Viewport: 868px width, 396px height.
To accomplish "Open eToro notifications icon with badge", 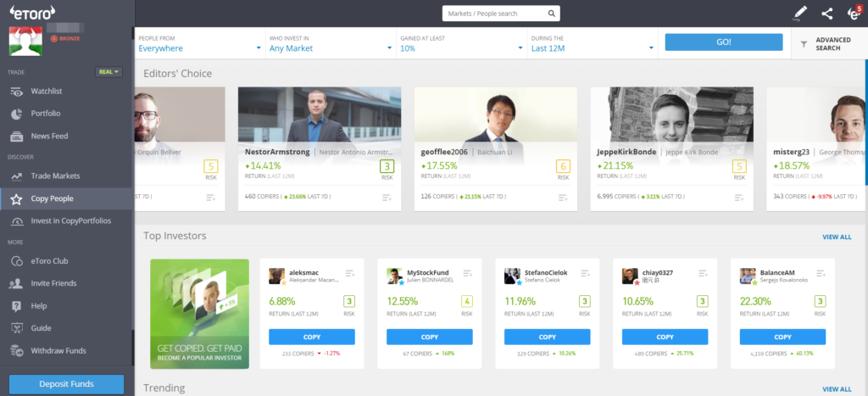I will (854, 13).
